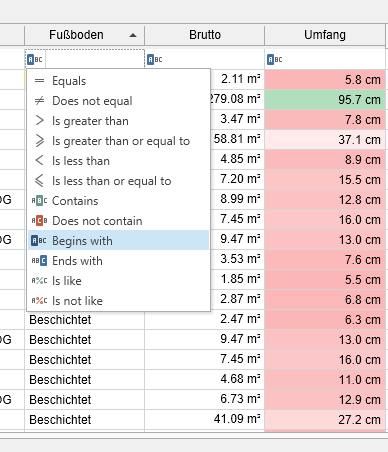Screen dimensions: 388x452
Task: Toggle sort arrow on Fußboden header
Action: [x=133, y=35]
